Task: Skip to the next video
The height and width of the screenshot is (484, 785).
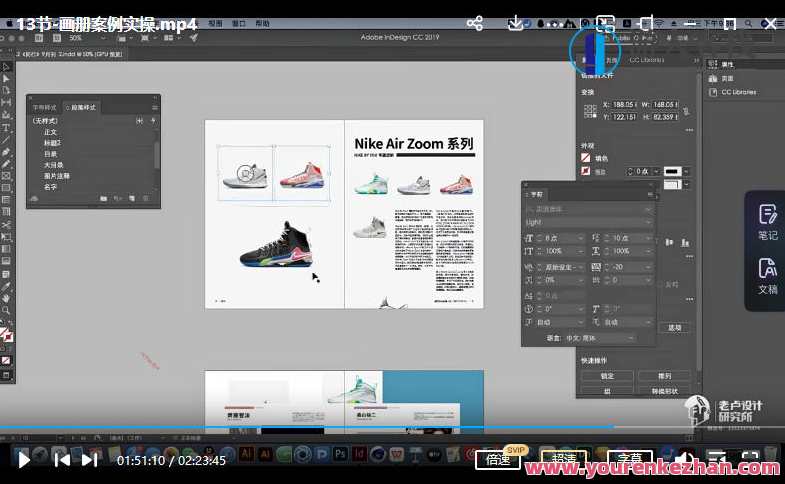Action: point(90,460)
